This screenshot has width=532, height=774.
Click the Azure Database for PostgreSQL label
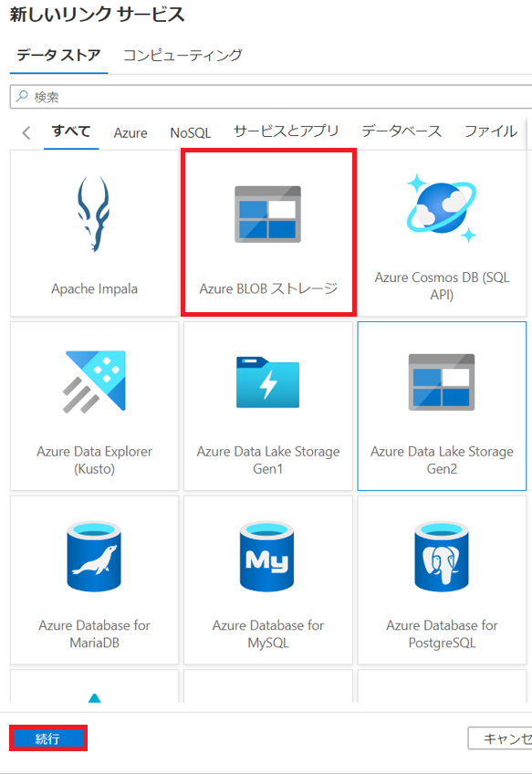click(442, 633)
